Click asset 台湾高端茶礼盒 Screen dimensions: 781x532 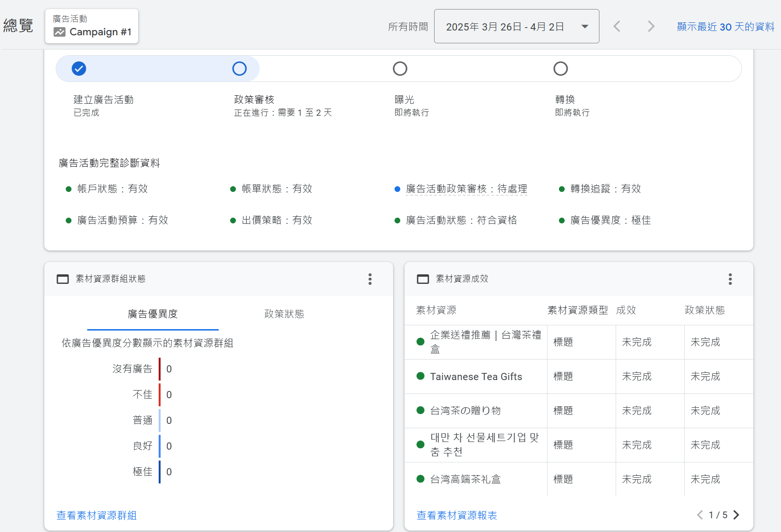(466, 479)
